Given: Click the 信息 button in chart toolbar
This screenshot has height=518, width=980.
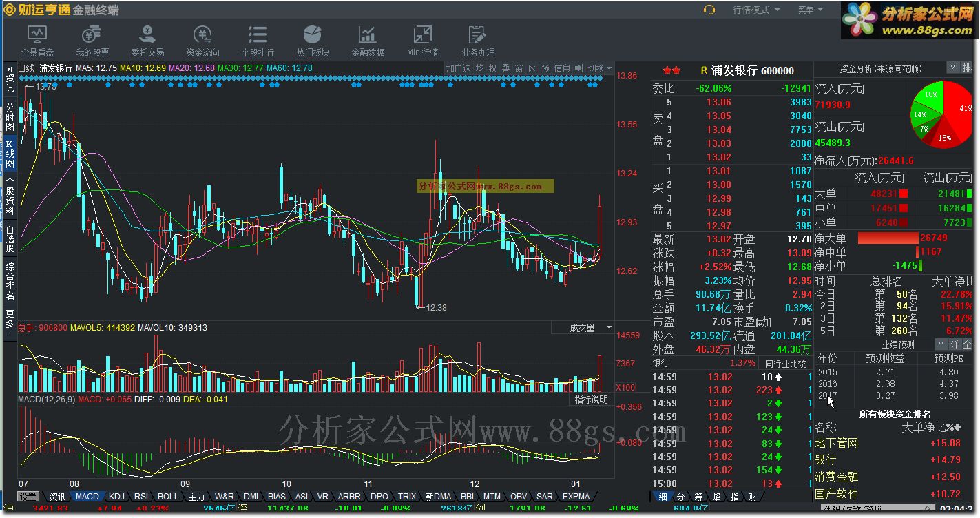Looking at the screenshot, I should coord(563,68).
